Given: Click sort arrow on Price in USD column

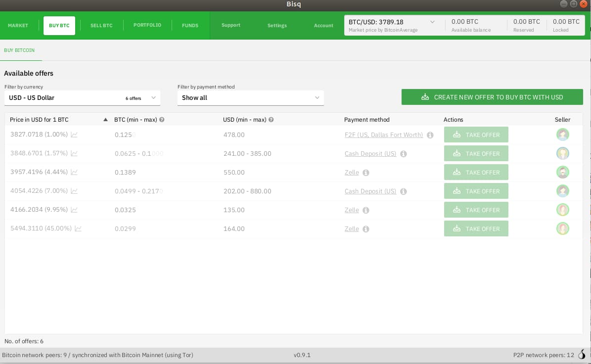Looking at the screenshot, I should (105, 120).
